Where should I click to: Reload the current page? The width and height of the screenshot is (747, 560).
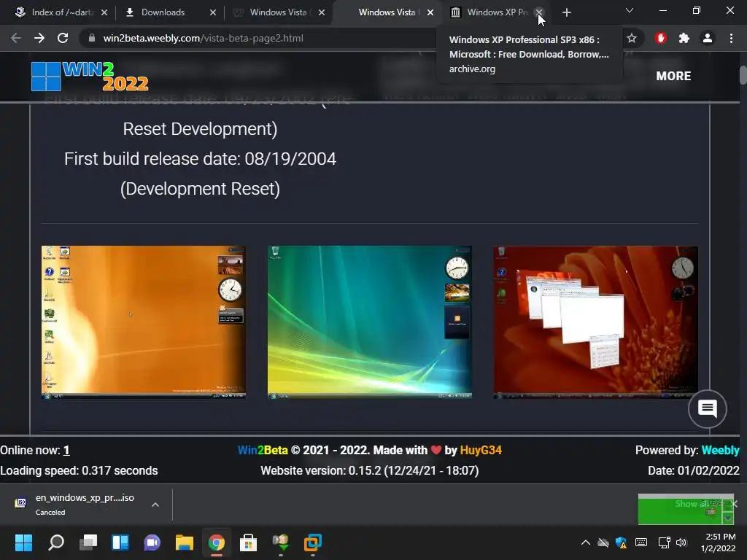click(x=63, y=38)
